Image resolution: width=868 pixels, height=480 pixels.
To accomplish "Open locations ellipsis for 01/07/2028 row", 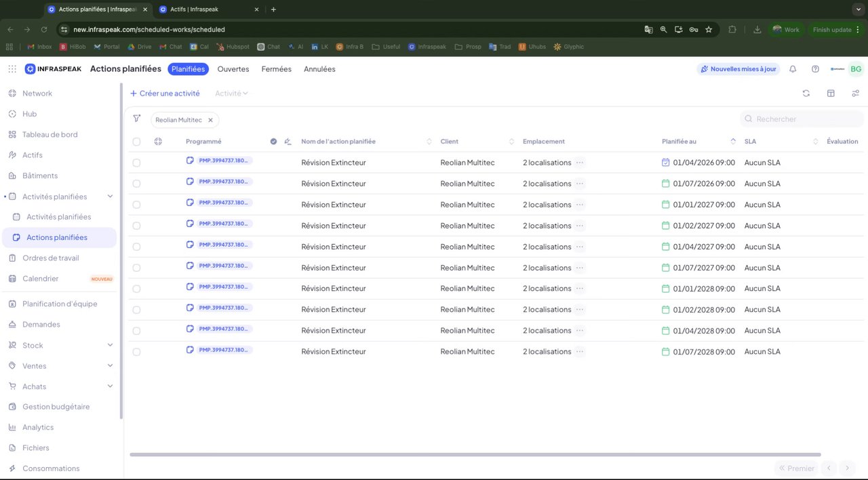I will pyautogui.click(x=580, y=352).
